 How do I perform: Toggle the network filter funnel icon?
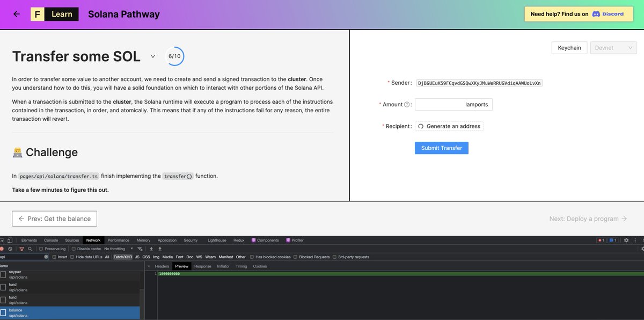point(21,249)
